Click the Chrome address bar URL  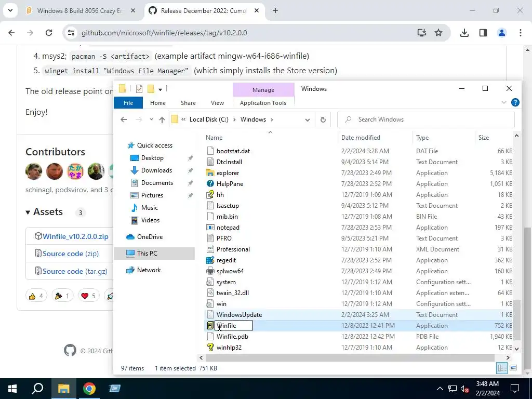click(x=164, y=33)
